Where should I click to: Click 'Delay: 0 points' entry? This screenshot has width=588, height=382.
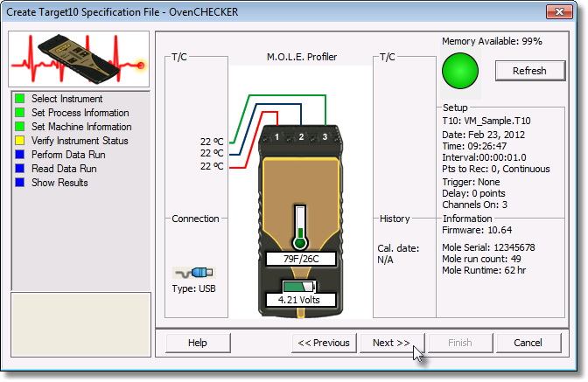click(473, 193)
